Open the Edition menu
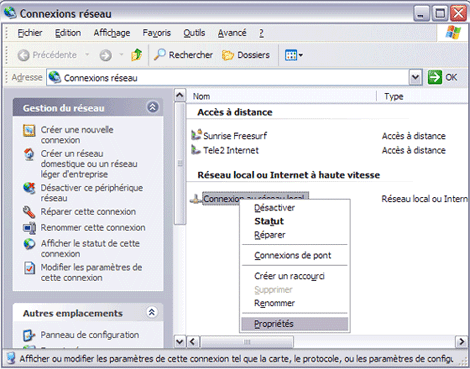The height and width of the screenshot is (369, 470). pyautogui.click(x=68, y=33)
